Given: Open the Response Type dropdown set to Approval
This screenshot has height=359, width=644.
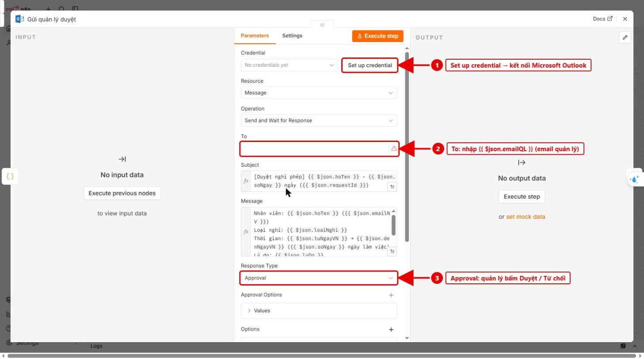Looking at the screenshot, I should [319, 278].
